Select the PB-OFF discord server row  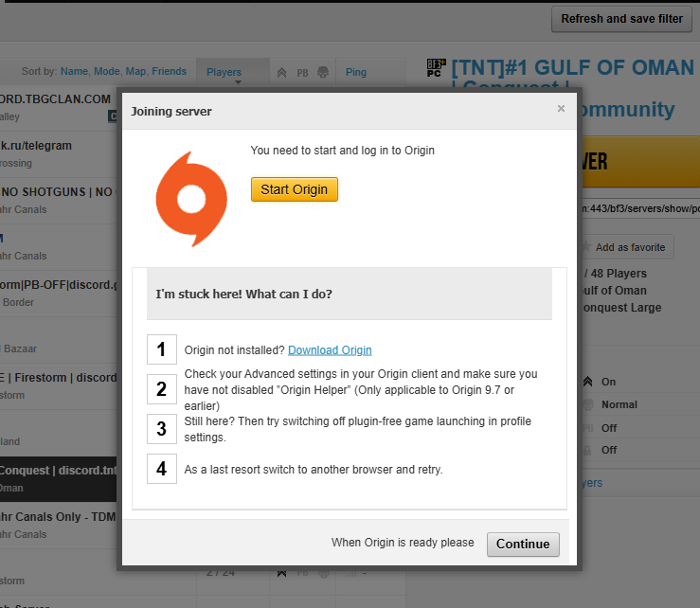click(x=59, y=294)
